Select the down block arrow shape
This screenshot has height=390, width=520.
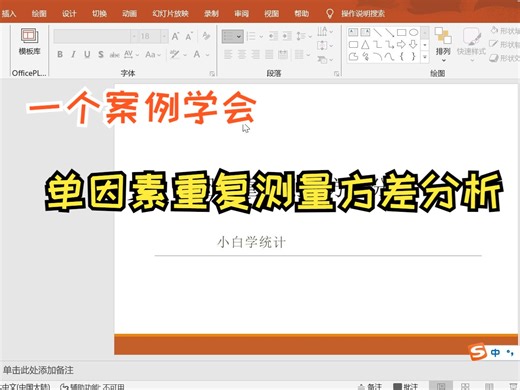(x=413, y=44)
